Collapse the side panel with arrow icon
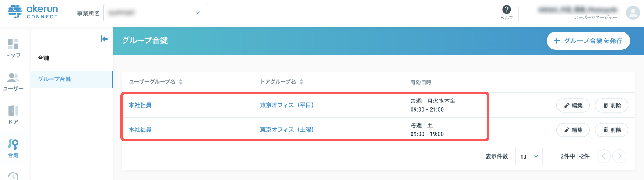Viewport: 644px width, 180px height. 104,39
